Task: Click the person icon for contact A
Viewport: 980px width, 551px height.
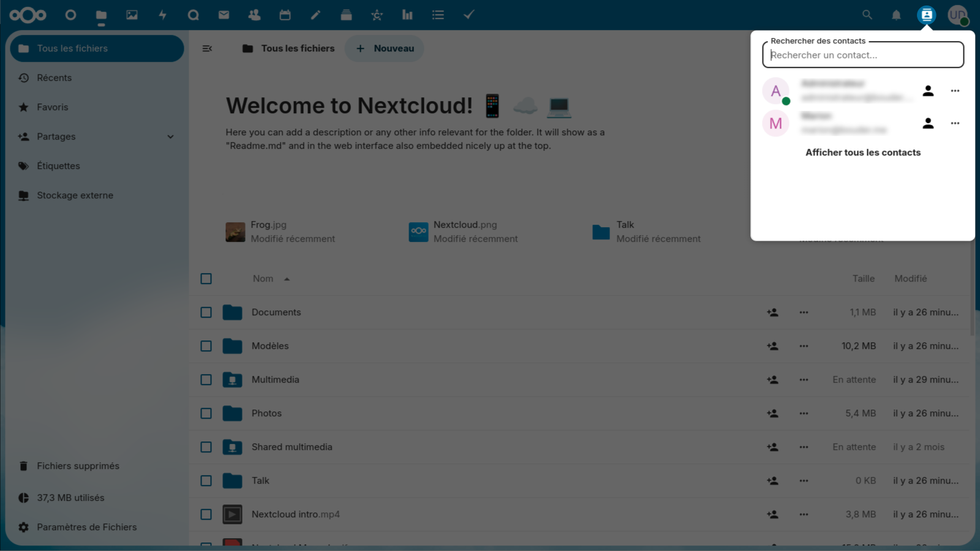Action: point(928,91)
